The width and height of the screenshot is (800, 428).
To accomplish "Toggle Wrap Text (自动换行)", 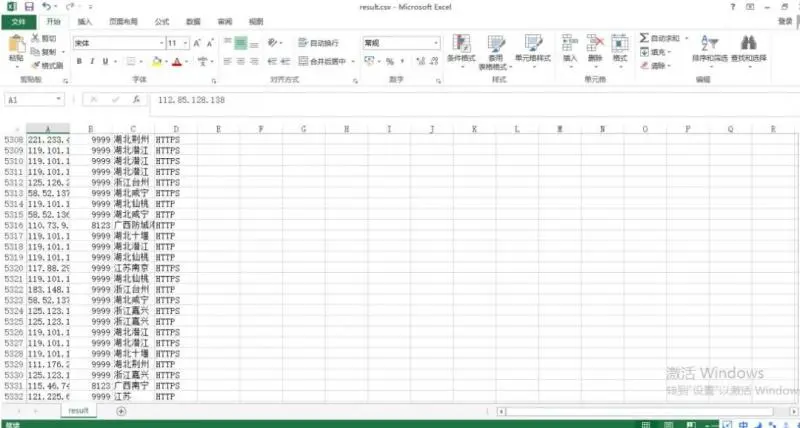I will click(318, 43).
